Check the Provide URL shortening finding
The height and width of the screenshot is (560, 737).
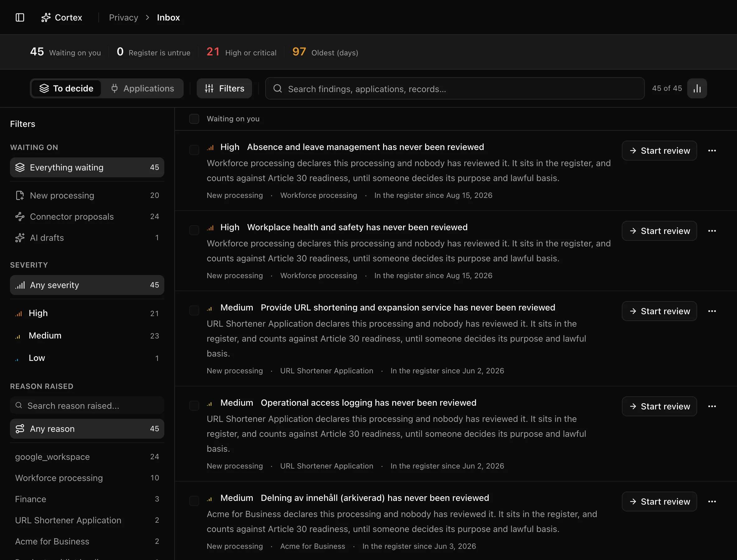pyautogui.click(x=194, y=310)
